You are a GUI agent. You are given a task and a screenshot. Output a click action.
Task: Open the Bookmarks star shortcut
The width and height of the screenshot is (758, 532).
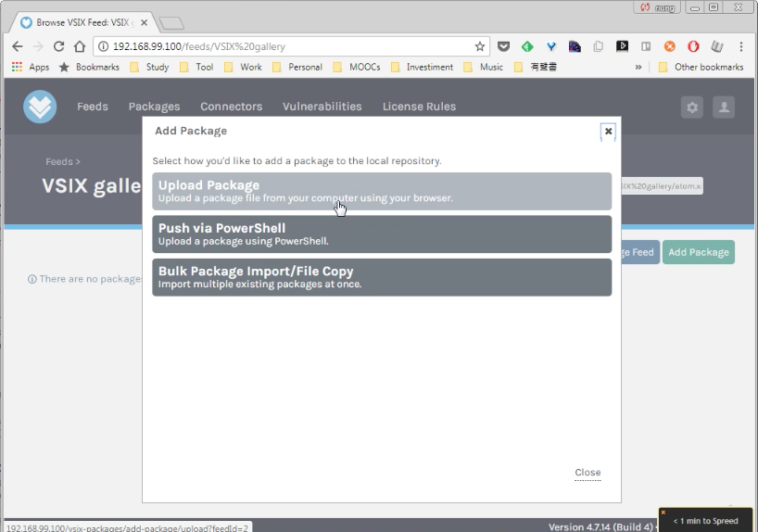point(89,67)
